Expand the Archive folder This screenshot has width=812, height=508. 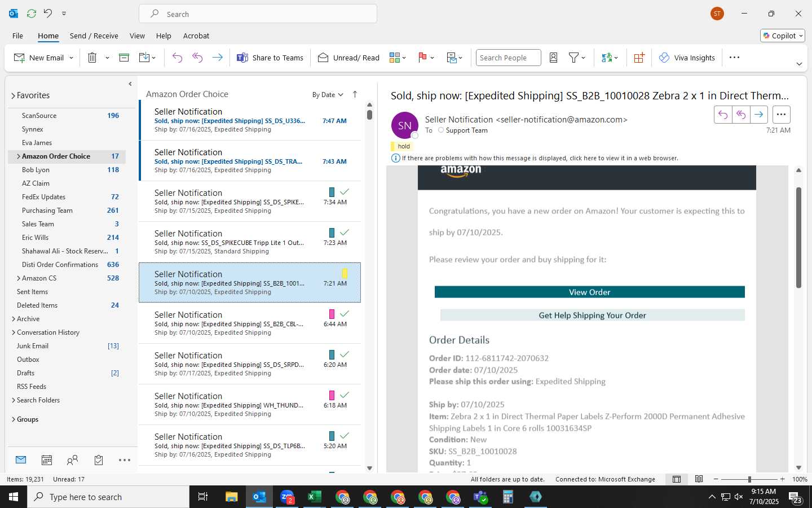pos(14,319)
